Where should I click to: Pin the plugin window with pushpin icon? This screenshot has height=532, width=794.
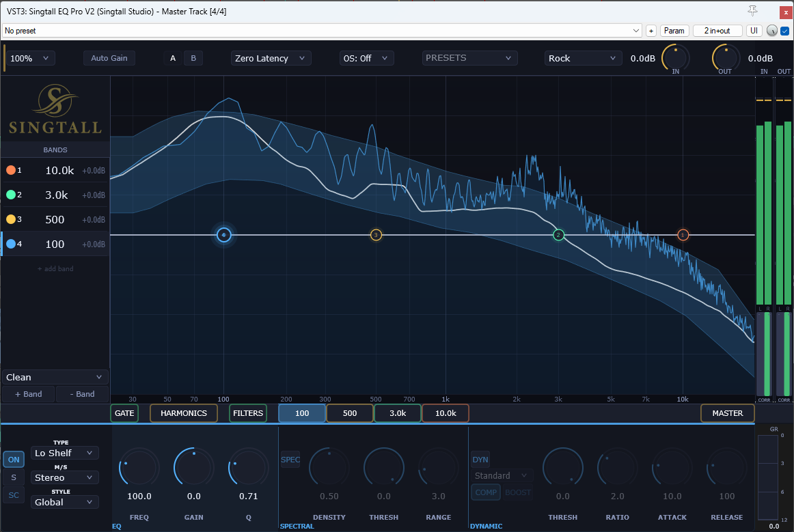(752, 11)
